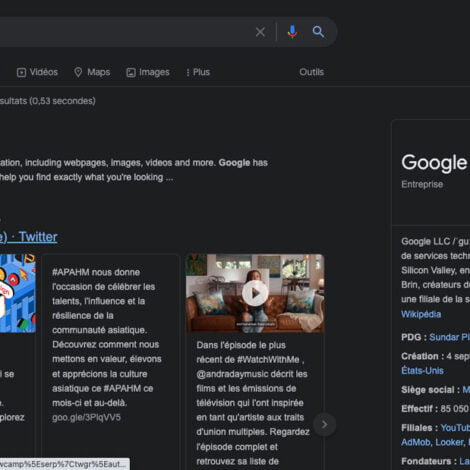Click the results time text '(0,53 secondes)'
This screenshot has height=470, width=470.
click(x=62, y=101)
